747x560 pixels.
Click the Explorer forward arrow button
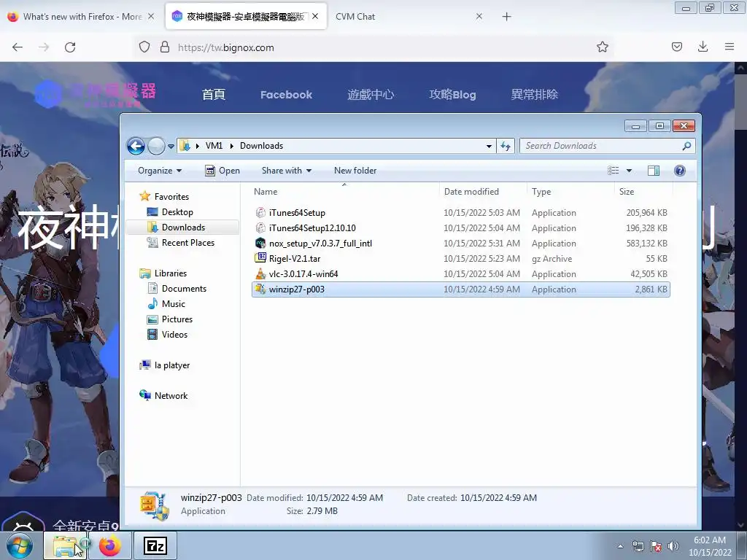pos(156,146)
